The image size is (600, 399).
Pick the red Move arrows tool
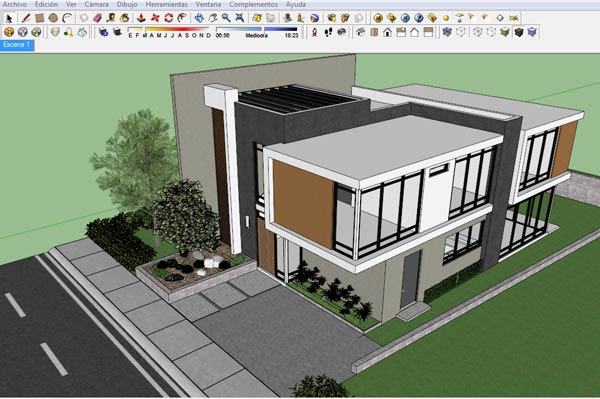tap(155, 18)
